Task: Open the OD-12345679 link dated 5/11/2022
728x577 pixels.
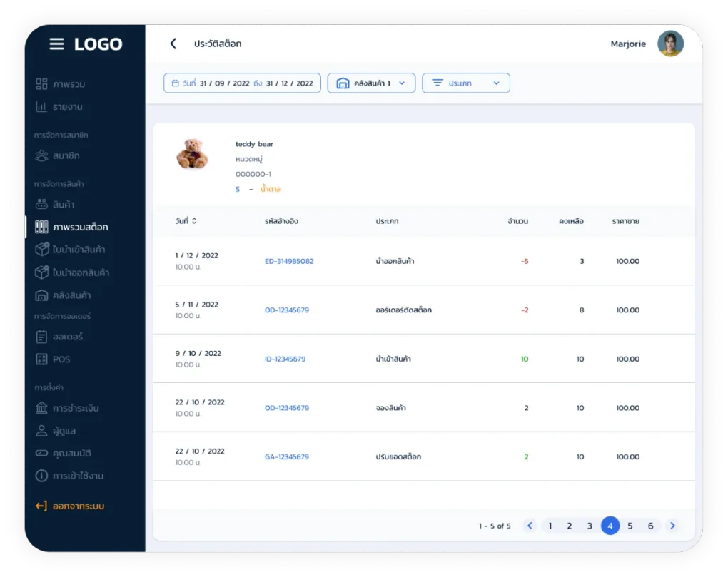Action: pos(286,310)
